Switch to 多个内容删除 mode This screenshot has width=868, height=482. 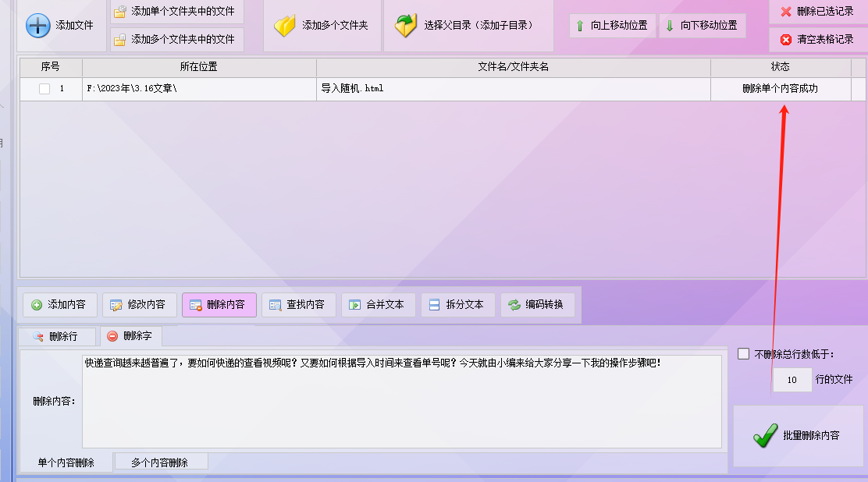click(160, 461)
